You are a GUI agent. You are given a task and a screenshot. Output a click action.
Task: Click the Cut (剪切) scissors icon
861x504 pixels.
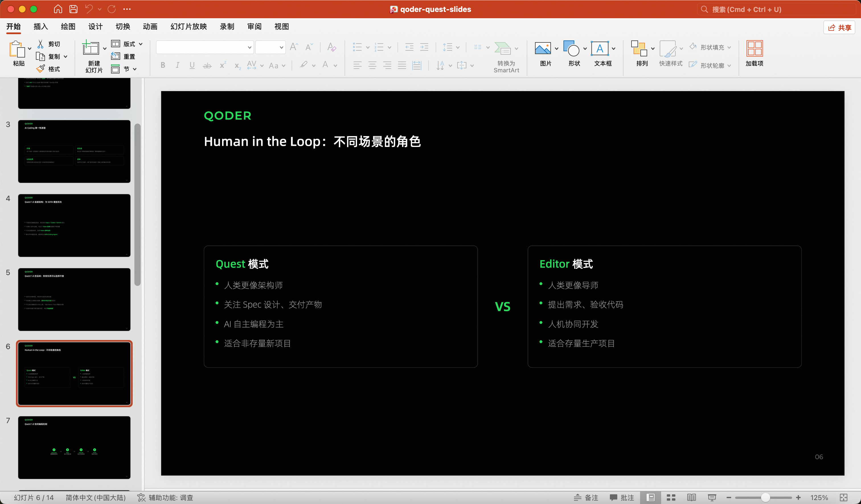40,44
